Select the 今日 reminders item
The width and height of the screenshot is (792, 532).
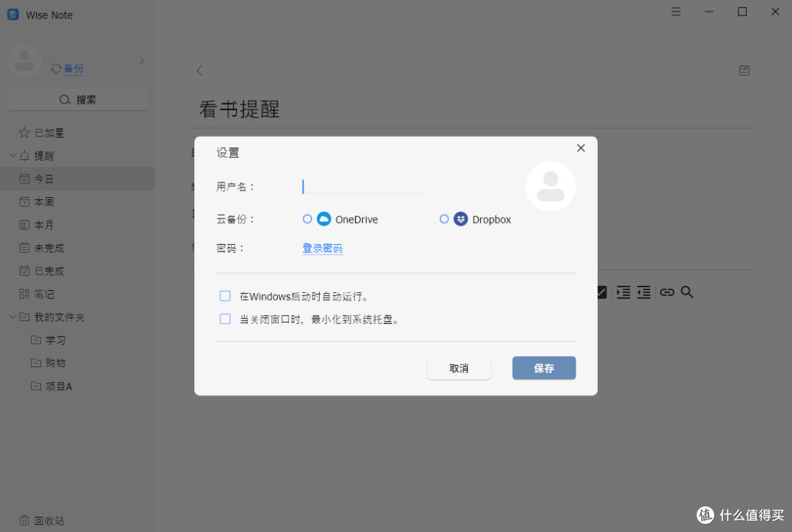pos(77,179)
